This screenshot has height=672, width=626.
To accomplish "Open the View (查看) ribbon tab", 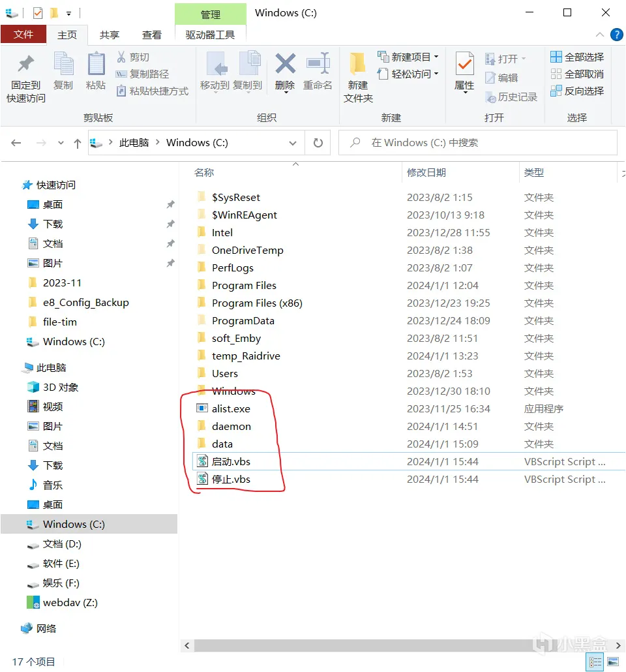I will 152,35.
